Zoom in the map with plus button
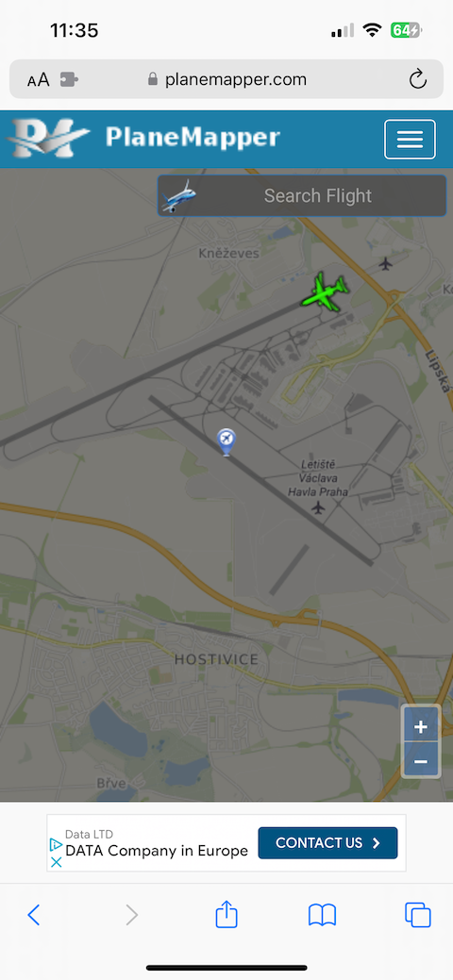Image resolution: width=453 pixels, height=980 pixels. point(421,727)
